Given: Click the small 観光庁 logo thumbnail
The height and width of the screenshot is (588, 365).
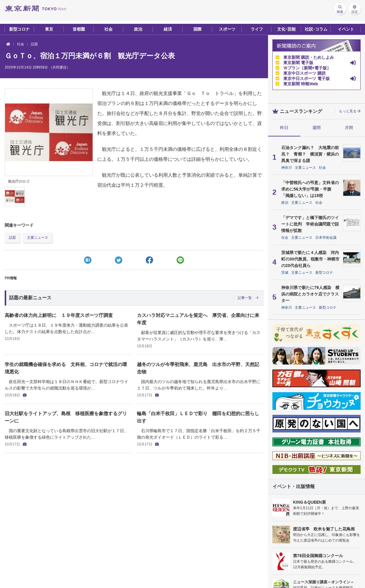Looking at the screenshot, I should [15, 197].
